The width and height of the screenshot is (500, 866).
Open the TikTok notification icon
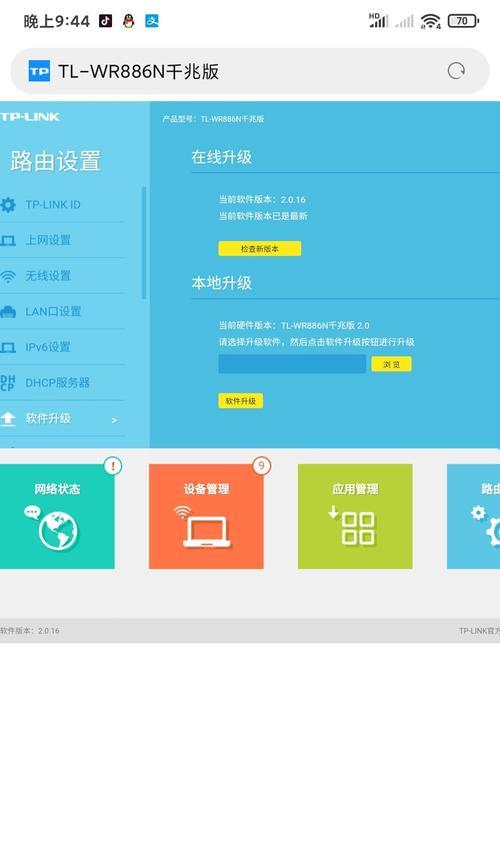[106, 21]
